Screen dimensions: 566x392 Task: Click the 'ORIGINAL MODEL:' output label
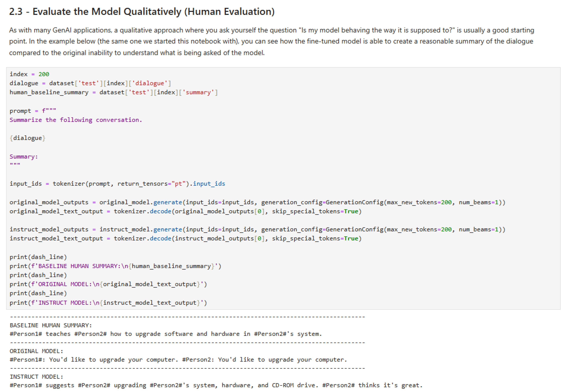pyautogui.click(x=36, y=351)
